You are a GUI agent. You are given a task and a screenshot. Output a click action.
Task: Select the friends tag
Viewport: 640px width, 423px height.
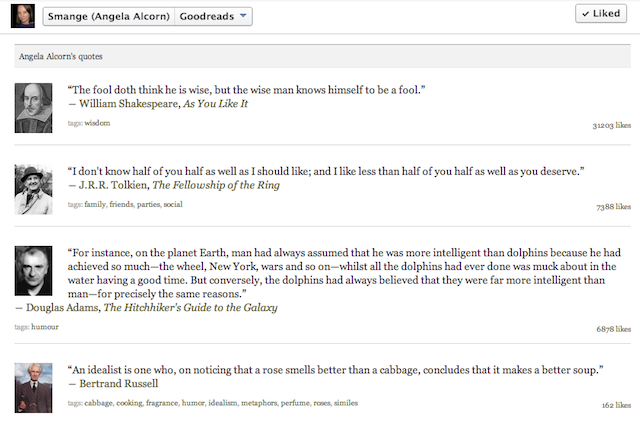[122, 204]
